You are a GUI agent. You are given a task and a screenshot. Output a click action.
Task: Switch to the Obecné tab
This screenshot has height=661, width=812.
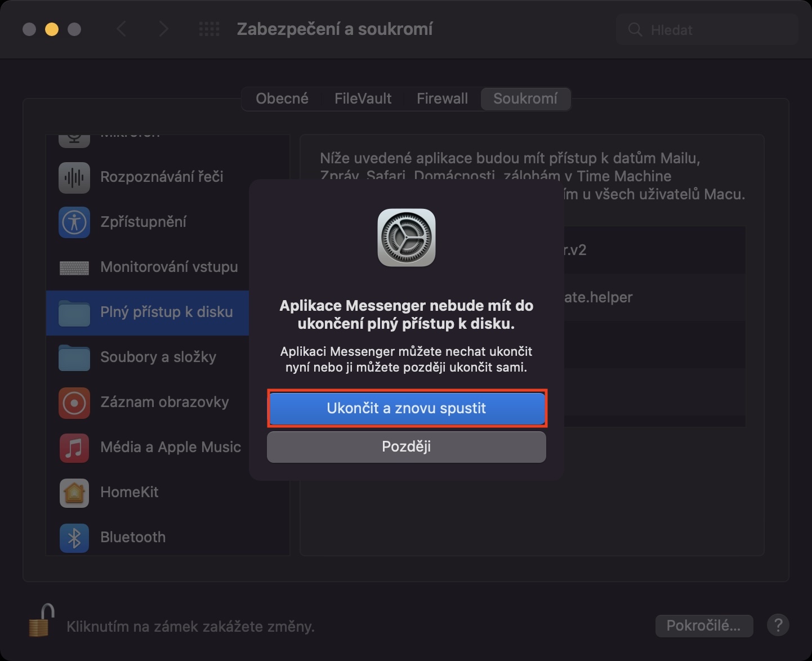point(282,99)
